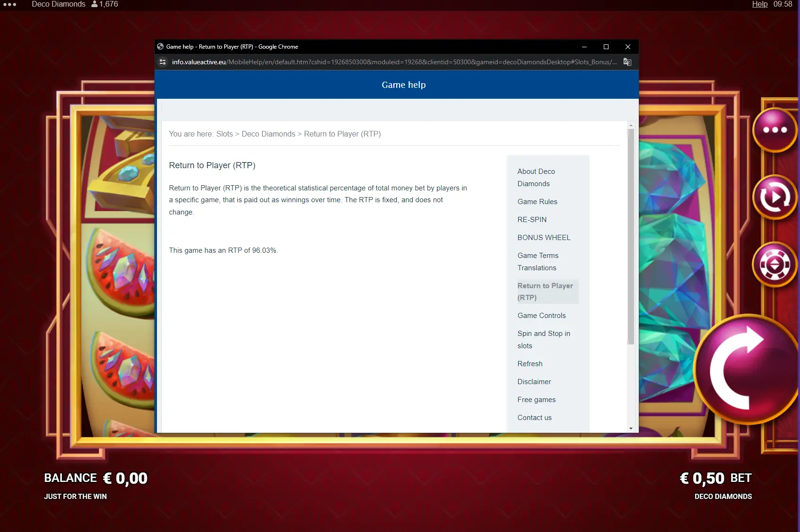Click the scrollbar up arrow in help window
The image size is (800, 532).
pos(631,125)
